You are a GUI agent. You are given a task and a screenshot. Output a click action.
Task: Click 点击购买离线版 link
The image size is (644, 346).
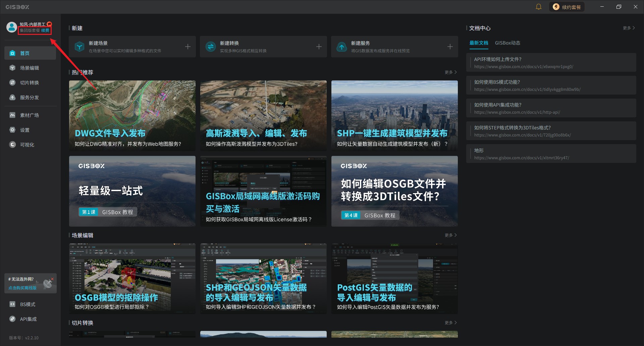pyautogui.click(x=22, y=288)
